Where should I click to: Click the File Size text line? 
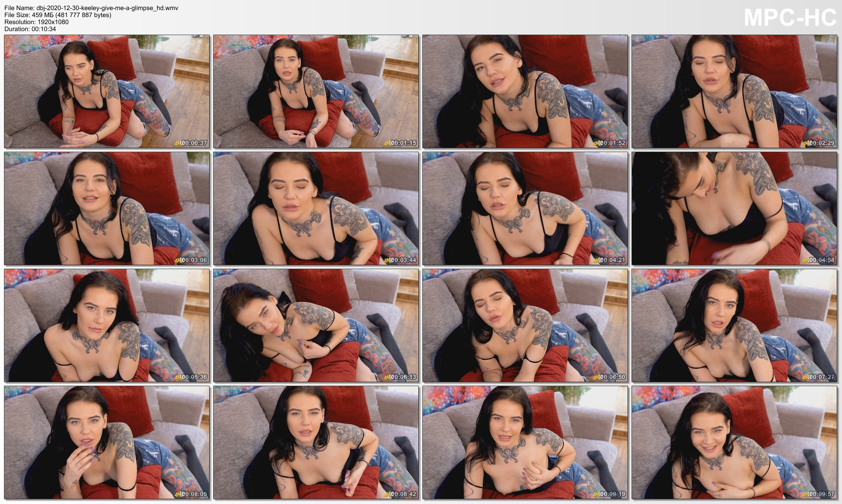click(x=57, y=15)
